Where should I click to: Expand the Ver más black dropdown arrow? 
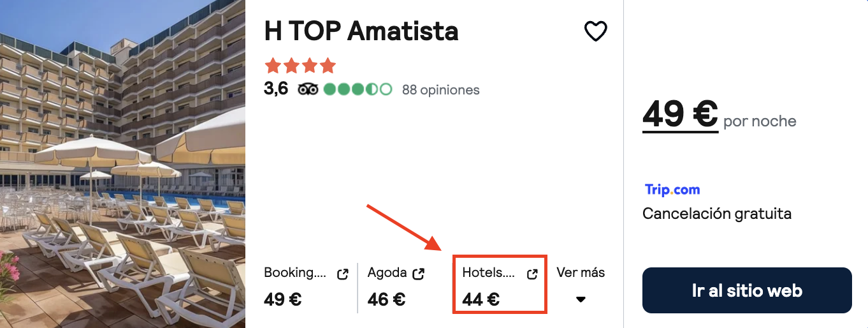pos(581,299)
